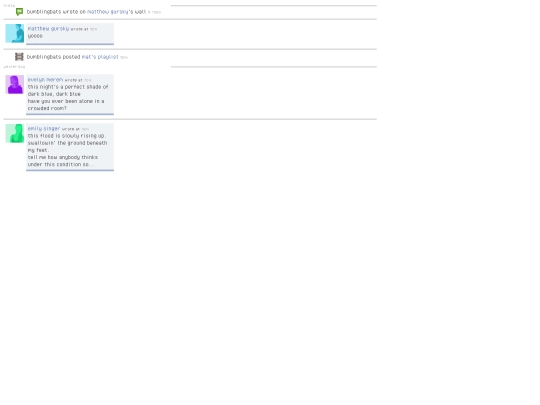Click 'have you ever been alone in a' line
The height and width of the screenshot is (405, 540).
(66, 101)
